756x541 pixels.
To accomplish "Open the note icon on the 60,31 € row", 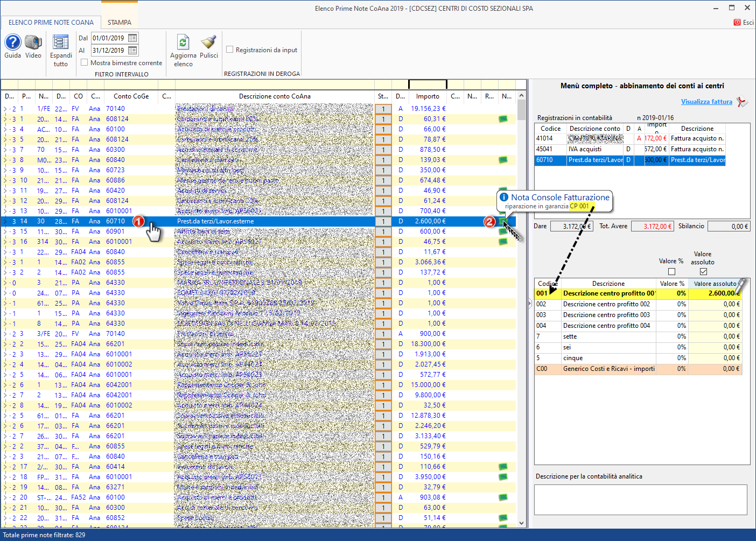I will (503, 119).
